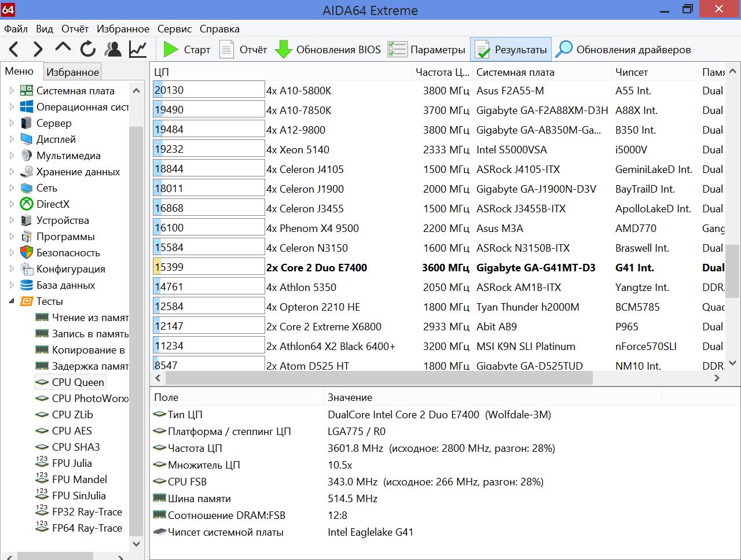Open the Отчёт menu in menu bar
741x560 pixels.
click(75, 29)
